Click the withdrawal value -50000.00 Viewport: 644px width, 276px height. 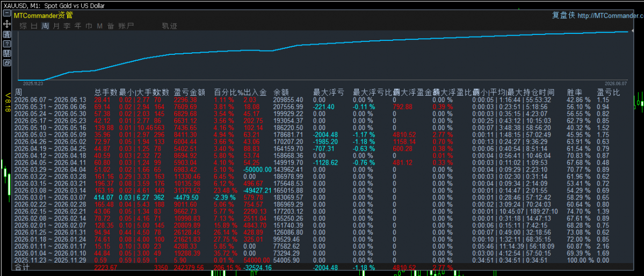pos(257,169)
